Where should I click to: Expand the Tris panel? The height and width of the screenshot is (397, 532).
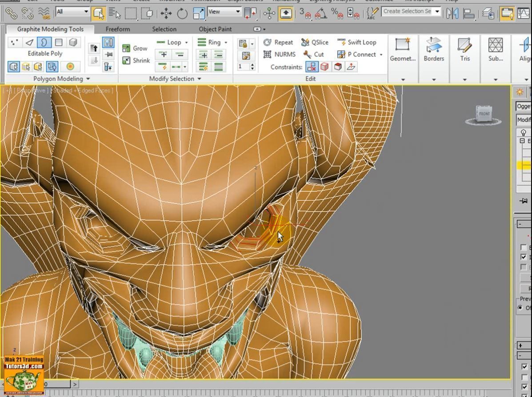click(x=464, y=79)
